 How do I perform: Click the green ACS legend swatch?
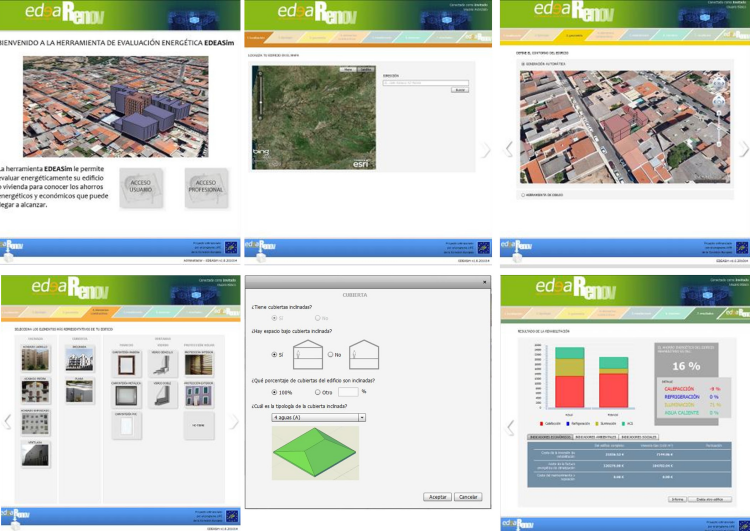click(x=623, y=423)
